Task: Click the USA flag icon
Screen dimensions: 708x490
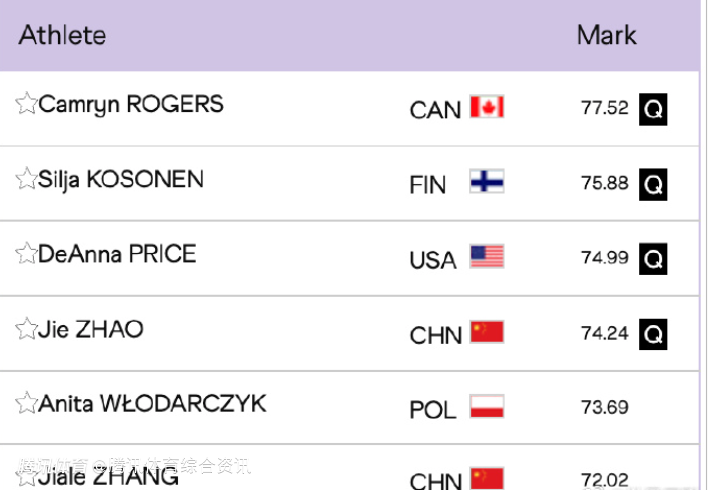Action: pos(487,257)
